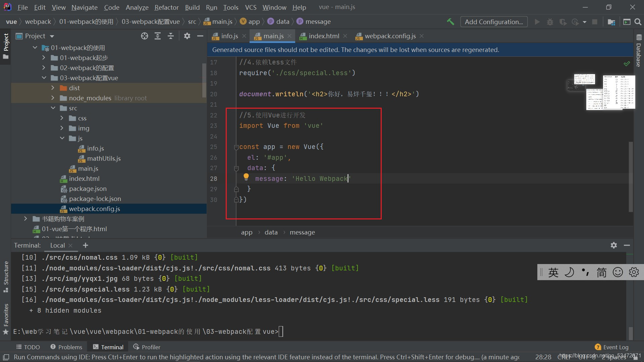The height and width of the screenshot is (362, 644).
Task: Click cursor position 28:28 in status bar
Action: 543,357
